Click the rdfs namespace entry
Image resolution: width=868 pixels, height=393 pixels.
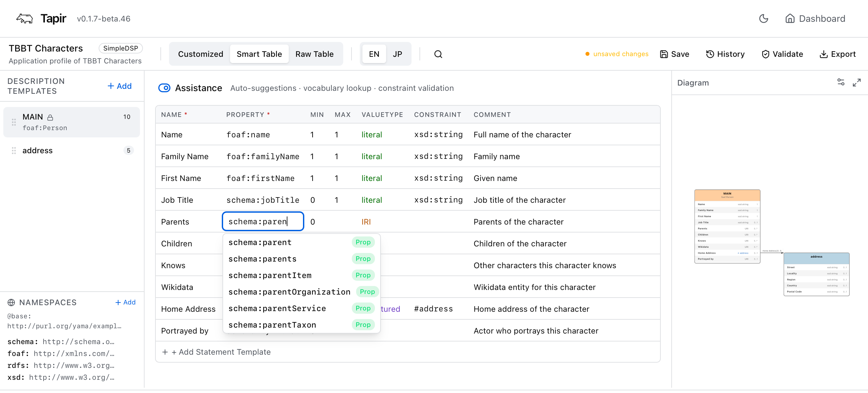coord(61,365)
